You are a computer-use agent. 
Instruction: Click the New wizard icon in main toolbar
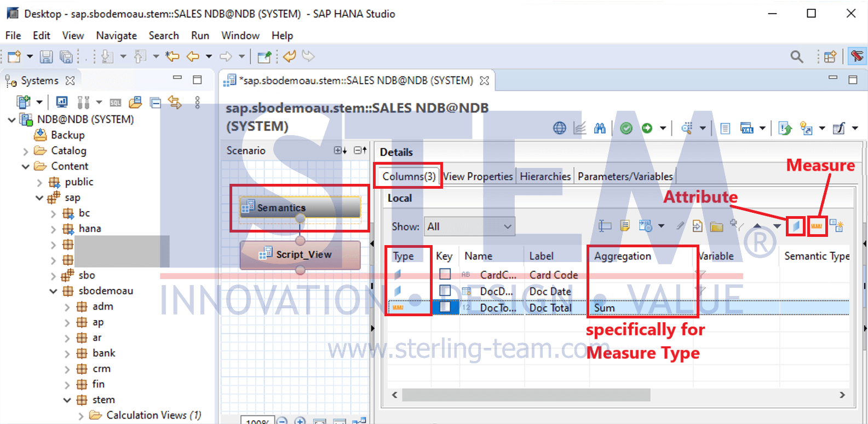coord(15,56)
